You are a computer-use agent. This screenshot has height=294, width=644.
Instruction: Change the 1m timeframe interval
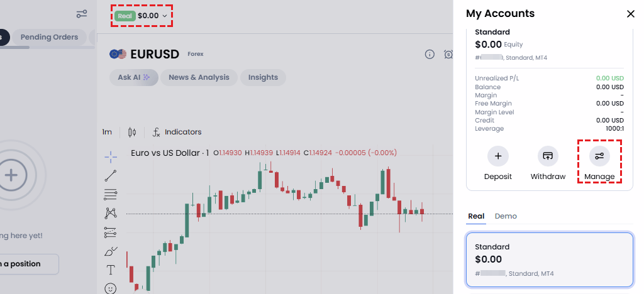tap(107, 132)
